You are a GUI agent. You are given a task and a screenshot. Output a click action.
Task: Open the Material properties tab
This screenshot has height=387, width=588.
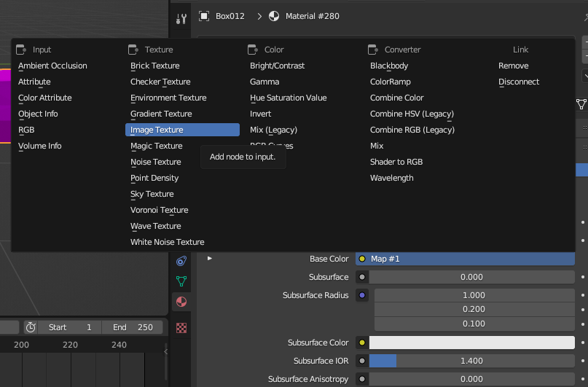(x=181, y=302)
